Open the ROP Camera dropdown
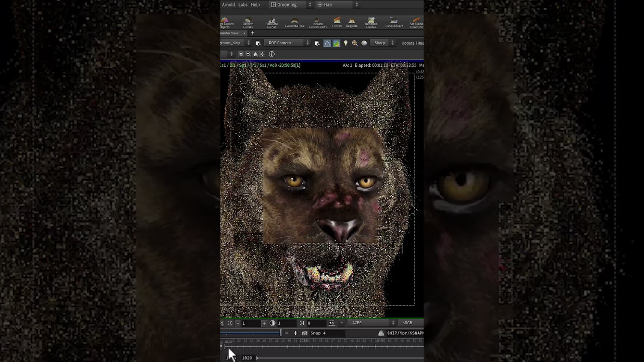Screen dimensions: 644x362 tap(287, 43)
